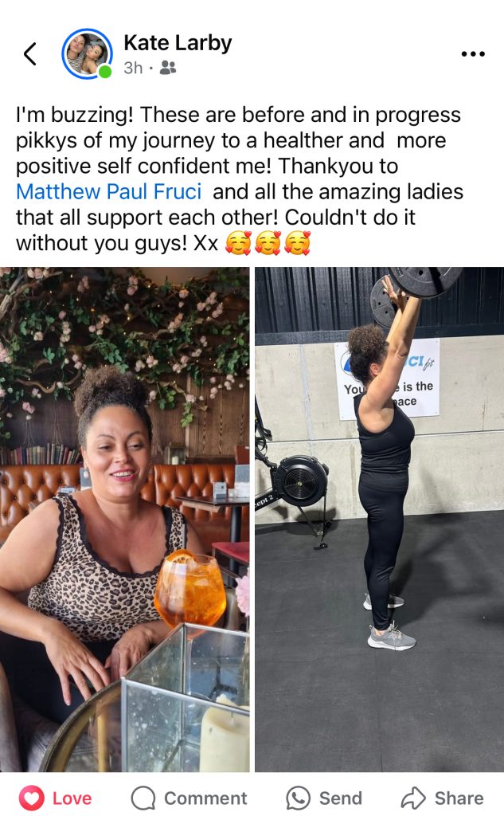Image resolution: width=504 pixels, height=816 pixels.
Task: Tap the 3h post timestamp
Action: point(133,68)
